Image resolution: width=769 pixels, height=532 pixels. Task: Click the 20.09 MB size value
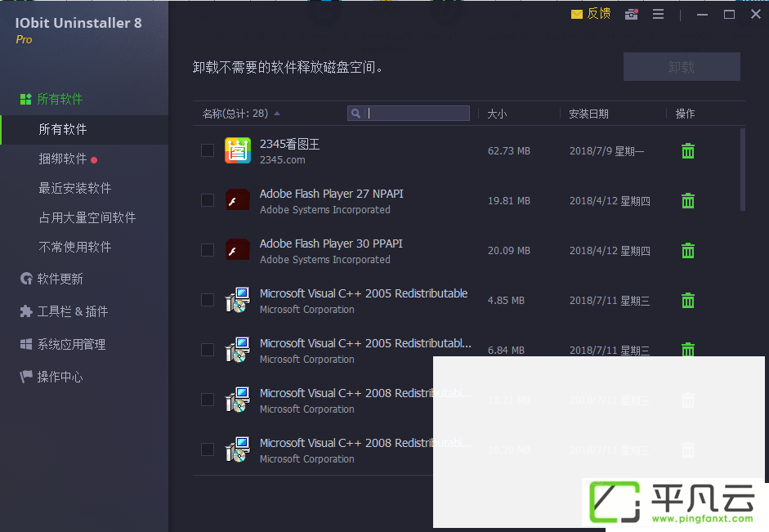coord(509,251)
